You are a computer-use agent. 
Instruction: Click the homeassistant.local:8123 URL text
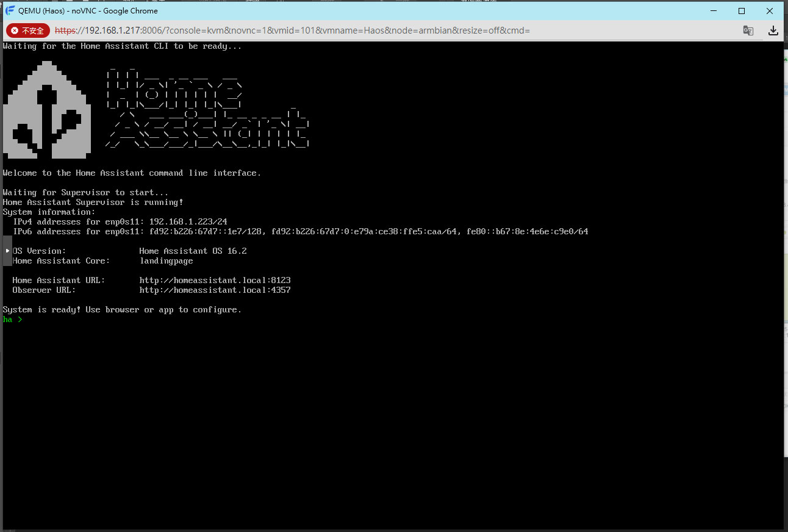pos(215,281)
